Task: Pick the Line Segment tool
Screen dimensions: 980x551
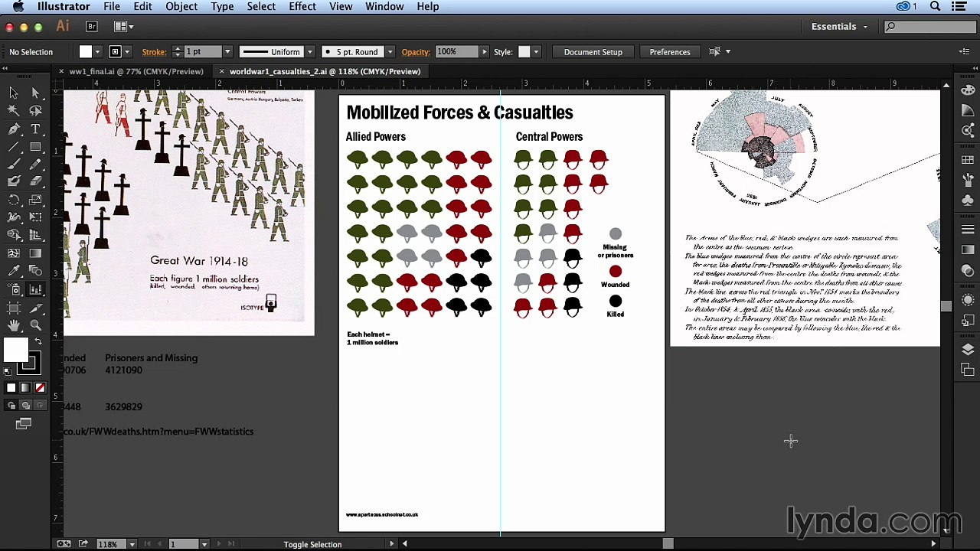Action: click(x=14, y=147)
